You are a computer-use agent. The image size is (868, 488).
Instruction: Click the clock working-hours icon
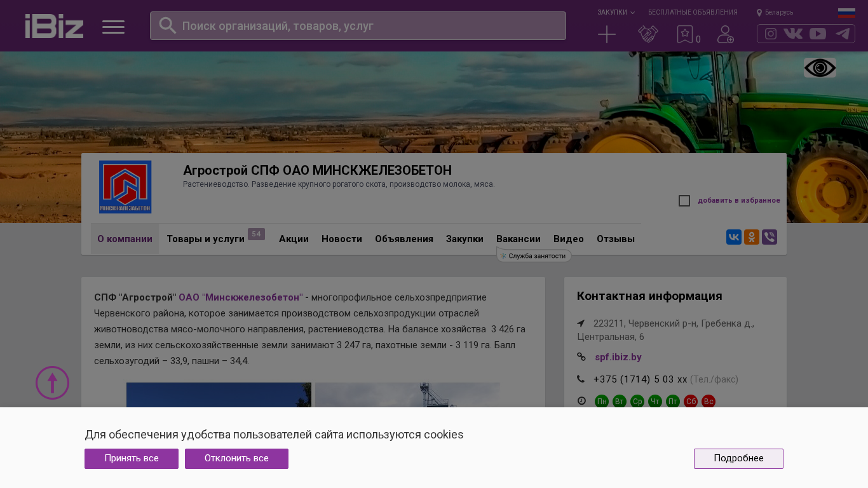[581, 401]
